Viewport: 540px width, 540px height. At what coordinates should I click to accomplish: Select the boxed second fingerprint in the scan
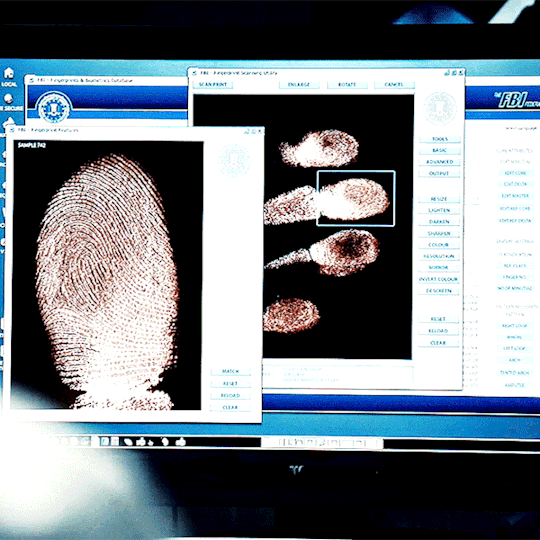[356, 198]
